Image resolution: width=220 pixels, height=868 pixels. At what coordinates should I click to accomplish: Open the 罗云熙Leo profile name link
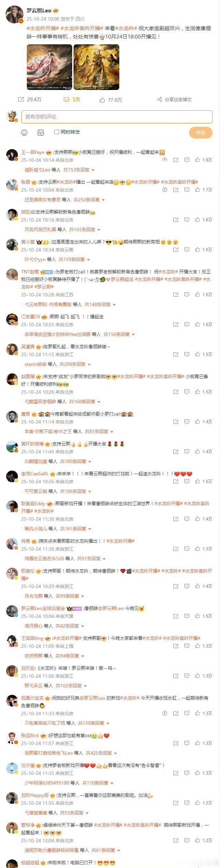tap(39, 11)
